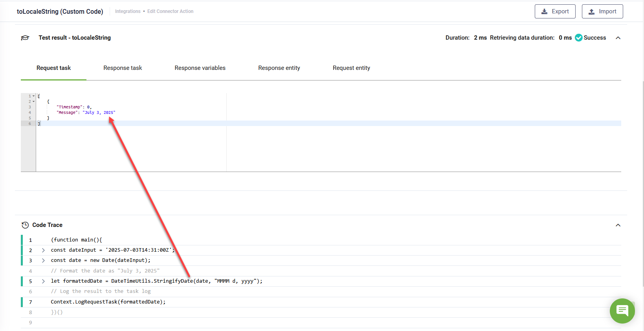
Task: Switch to the Response variables tab
Action: tap(200, 68)
